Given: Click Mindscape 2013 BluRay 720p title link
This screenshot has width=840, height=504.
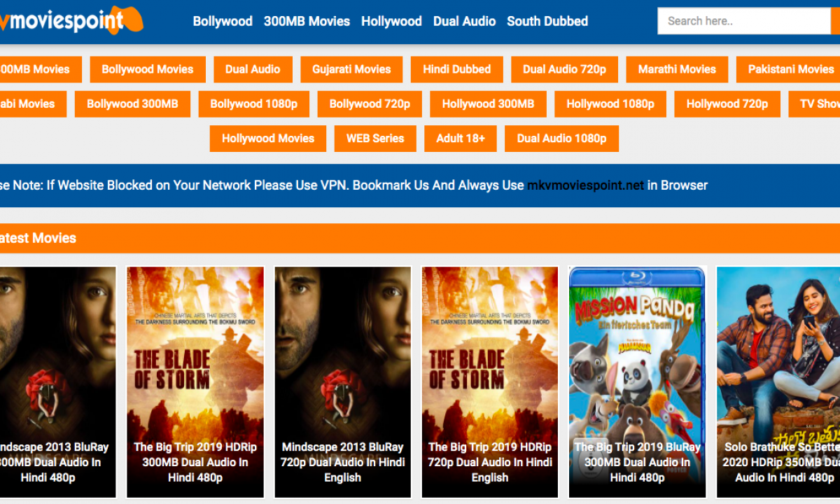Looking at the screenshot, I should tap(342, 462).
